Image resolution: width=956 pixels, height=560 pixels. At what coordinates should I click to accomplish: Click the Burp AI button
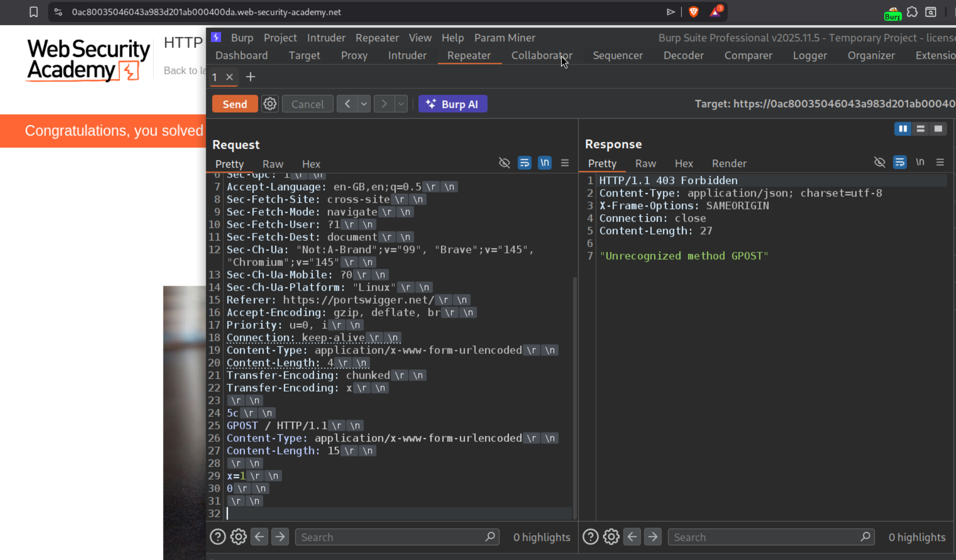click(x=453, y=104)
